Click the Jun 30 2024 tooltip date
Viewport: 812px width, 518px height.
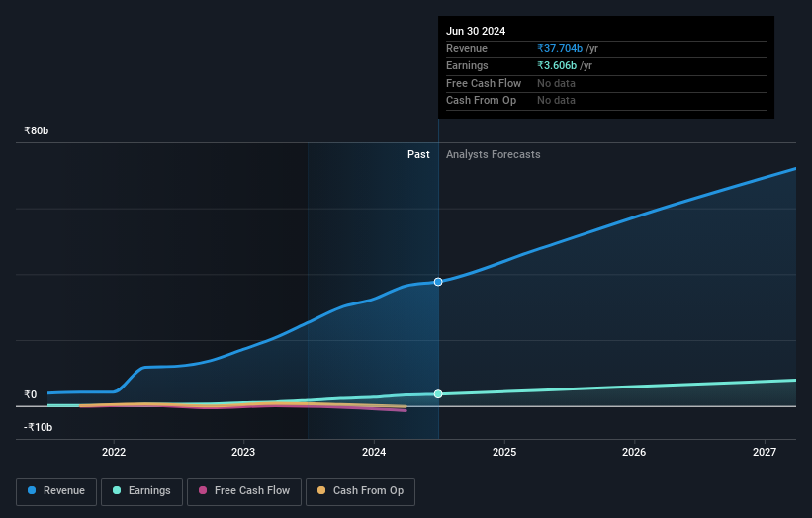coord(476,31)
